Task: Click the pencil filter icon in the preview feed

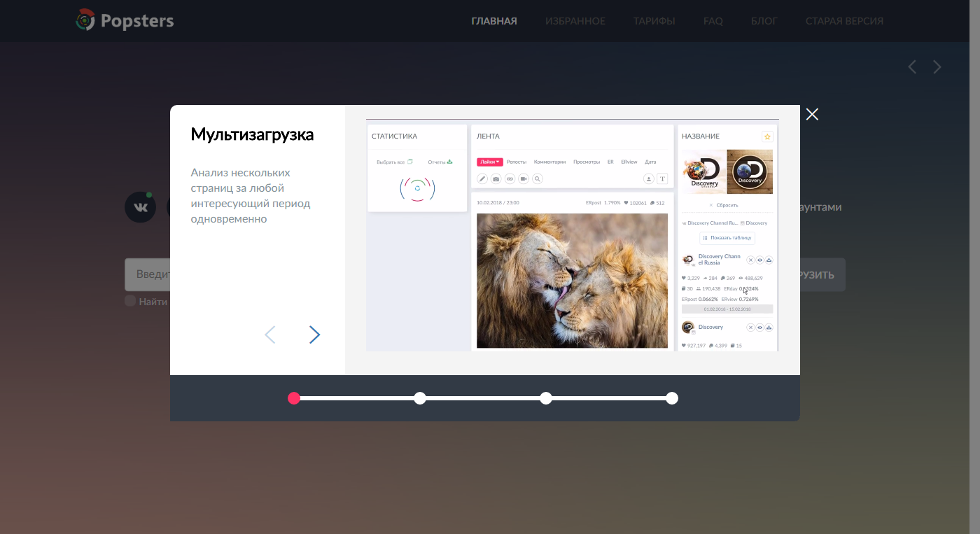Action: 482,179
